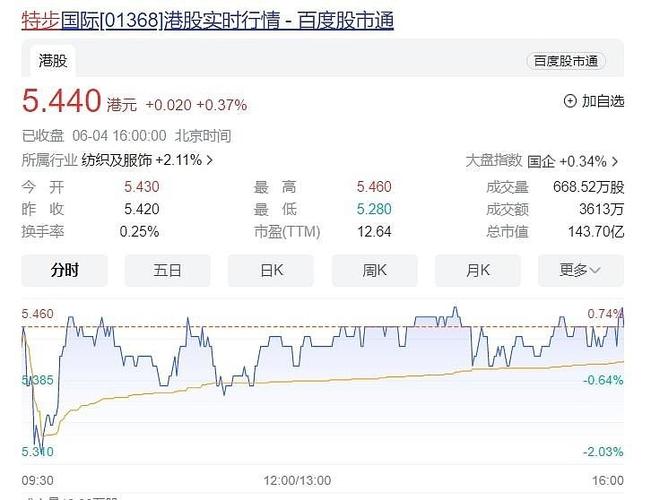This screenshot has width=651, height=500.
Task: Click the chart axis label 5.385
Action: pyautogui.click(x=37, y=380)
